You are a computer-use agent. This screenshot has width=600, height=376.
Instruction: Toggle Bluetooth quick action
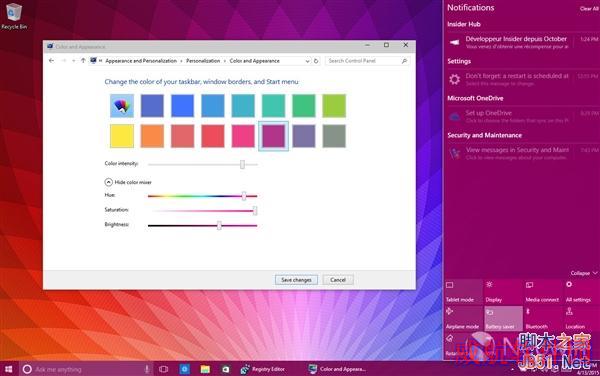point(543,318)
